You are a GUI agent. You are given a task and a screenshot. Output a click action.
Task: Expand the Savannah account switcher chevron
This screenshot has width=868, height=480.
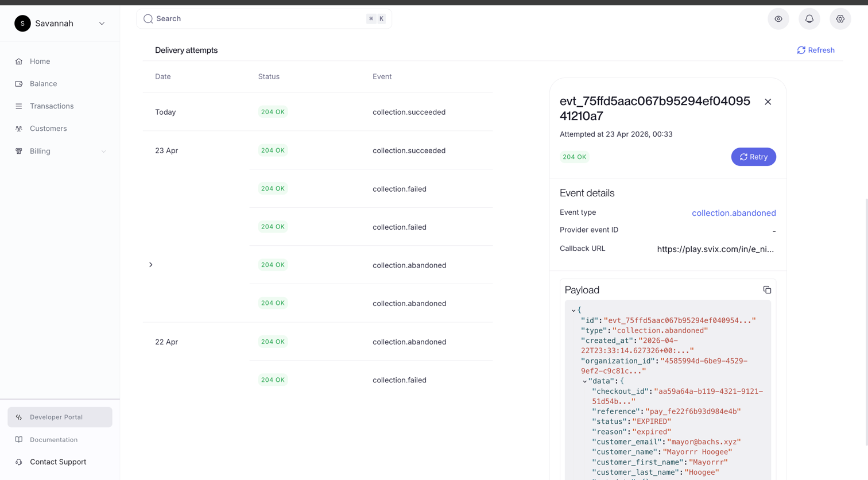pos(102,24)
